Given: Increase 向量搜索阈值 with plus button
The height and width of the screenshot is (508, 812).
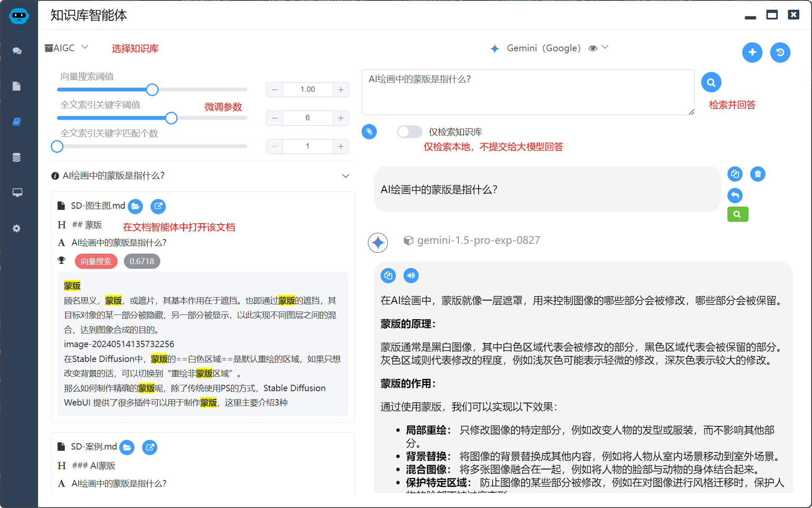Looking at the screenshot, I should [x=340, y=90].
